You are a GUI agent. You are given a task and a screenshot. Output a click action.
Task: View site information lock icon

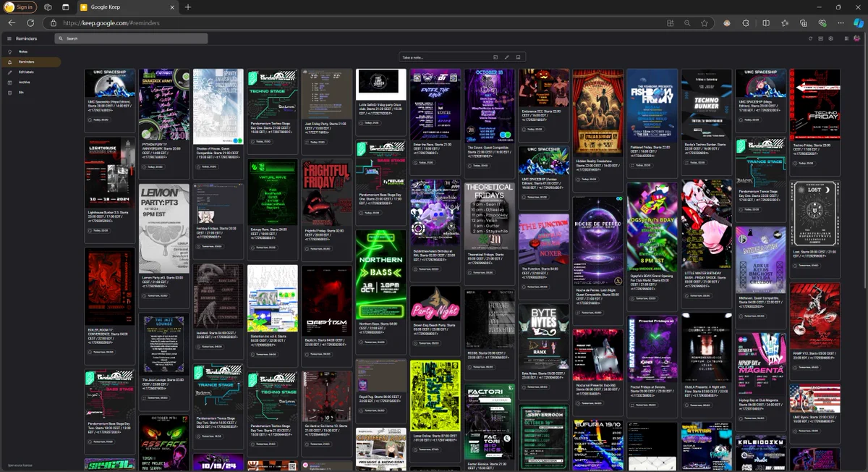coord(54,23)
